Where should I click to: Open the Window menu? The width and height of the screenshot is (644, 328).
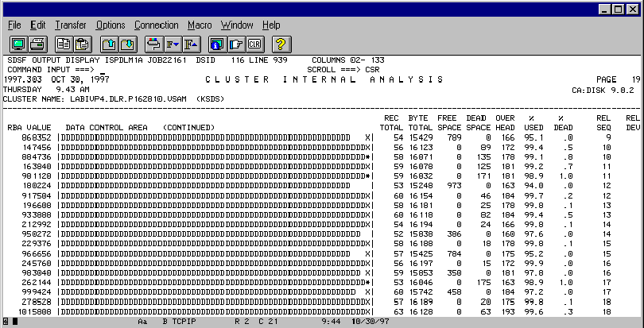point(238,25)
